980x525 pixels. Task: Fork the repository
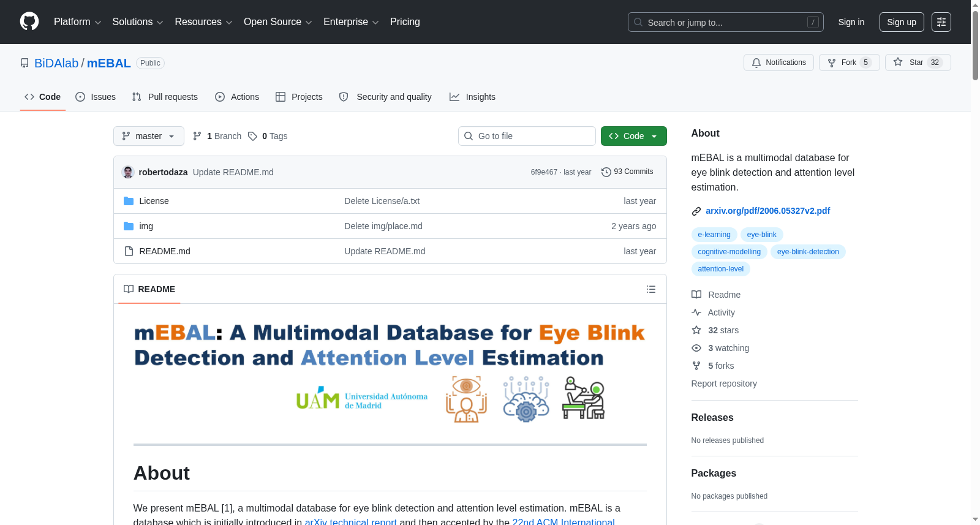pyautogui.click(x=849, y=62)
